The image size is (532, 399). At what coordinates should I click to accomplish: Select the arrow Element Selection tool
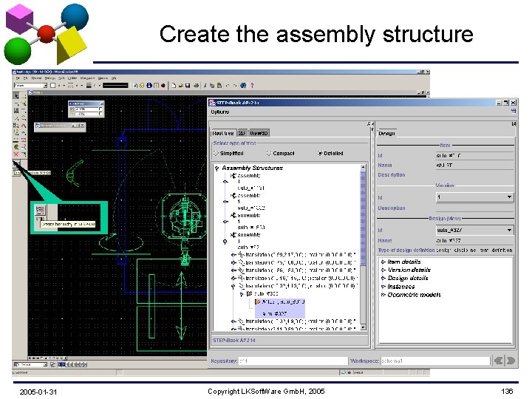(x=16, y=96)
